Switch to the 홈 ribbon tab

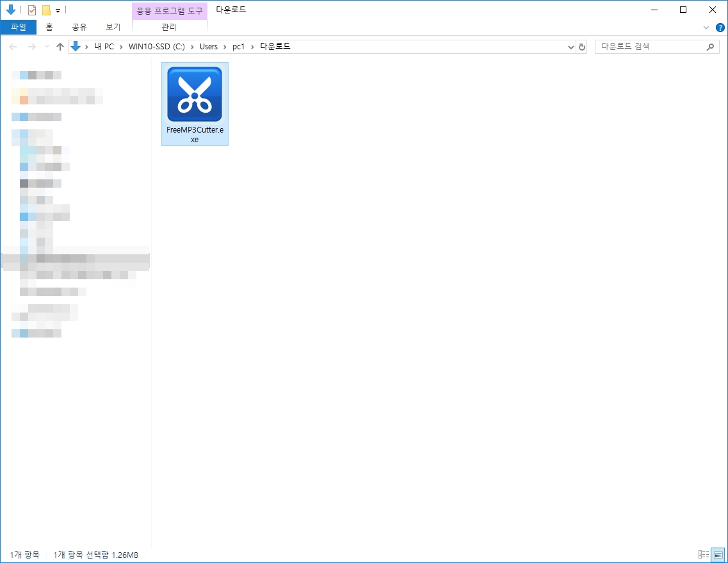tap(49, 27)
